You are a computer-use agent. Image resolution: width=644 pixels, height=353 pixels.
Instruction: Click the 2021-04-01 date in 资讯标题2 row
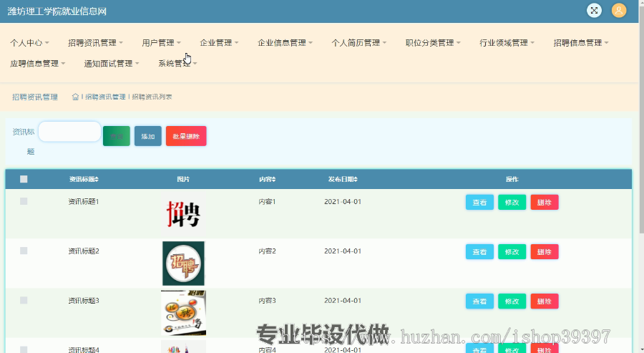pos(343,251)
